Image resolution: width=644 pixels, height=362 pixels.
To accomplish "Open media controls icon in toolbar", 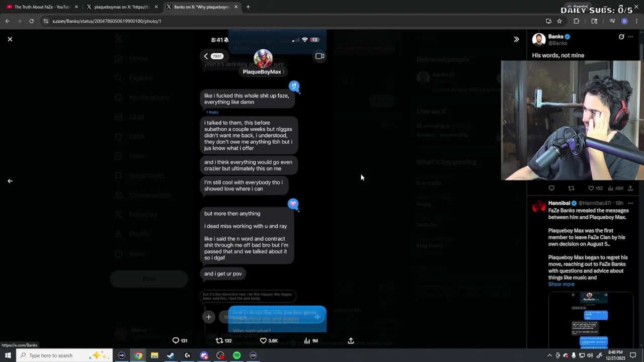I will 612,21.
